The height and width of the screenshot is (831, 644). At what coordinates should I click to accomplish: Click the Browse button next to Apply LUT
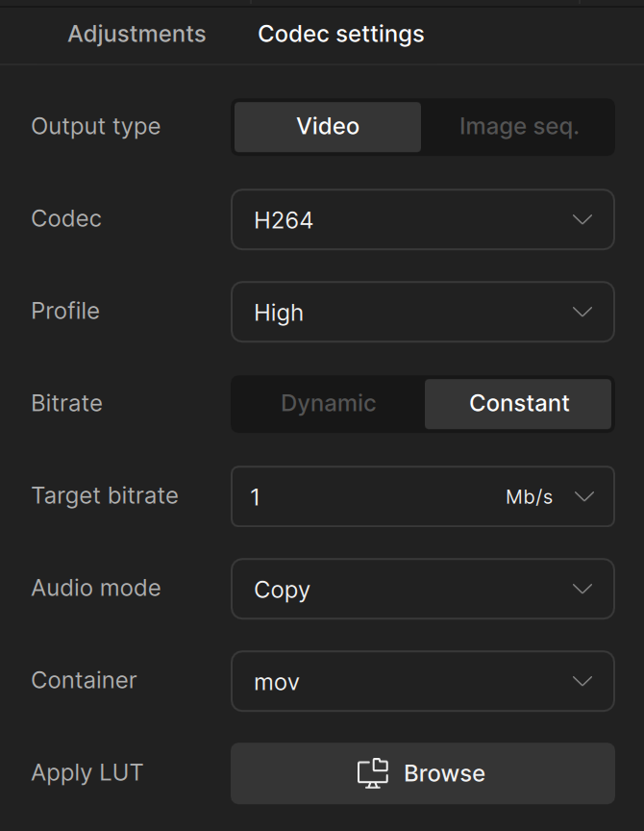tap(423, 773)
